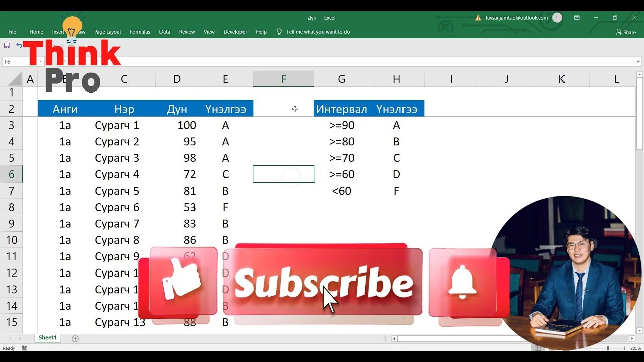Select row 3 header
Viewport: 644px width, 362px height.
point(11,125)
